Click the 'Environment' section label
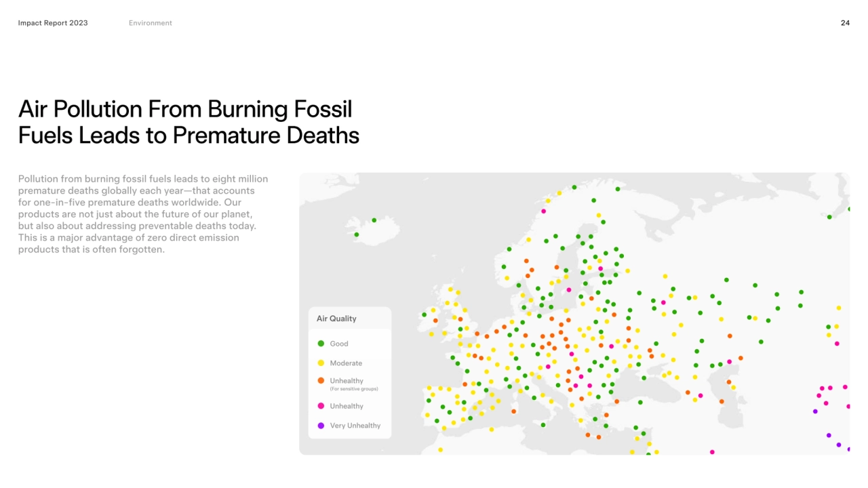The image size is (868, 488). tap(151, 23)
